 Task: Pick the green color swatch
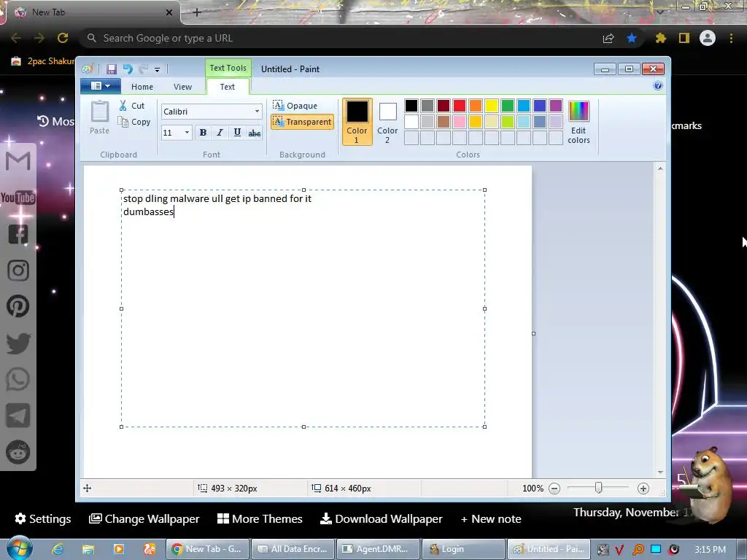tap(508, 106)
